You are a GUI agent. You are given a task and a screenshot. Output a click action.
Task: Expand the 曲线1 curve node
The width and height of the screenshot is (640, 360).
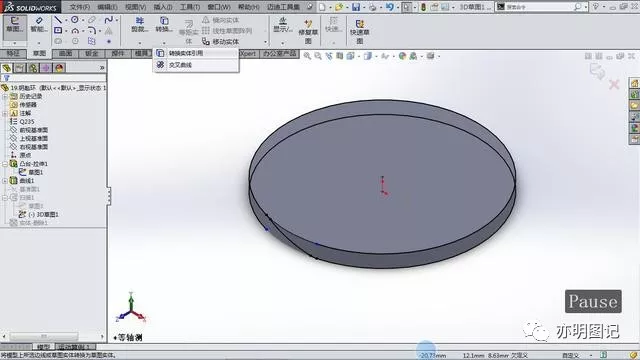click(x=5, y=180)
